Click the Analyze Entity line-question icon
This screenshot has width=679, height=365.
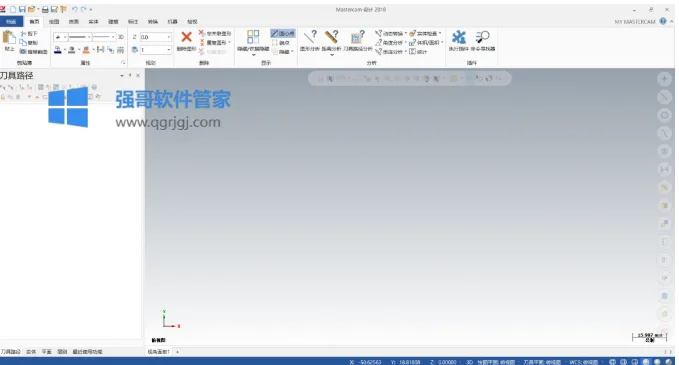(310, 37)
